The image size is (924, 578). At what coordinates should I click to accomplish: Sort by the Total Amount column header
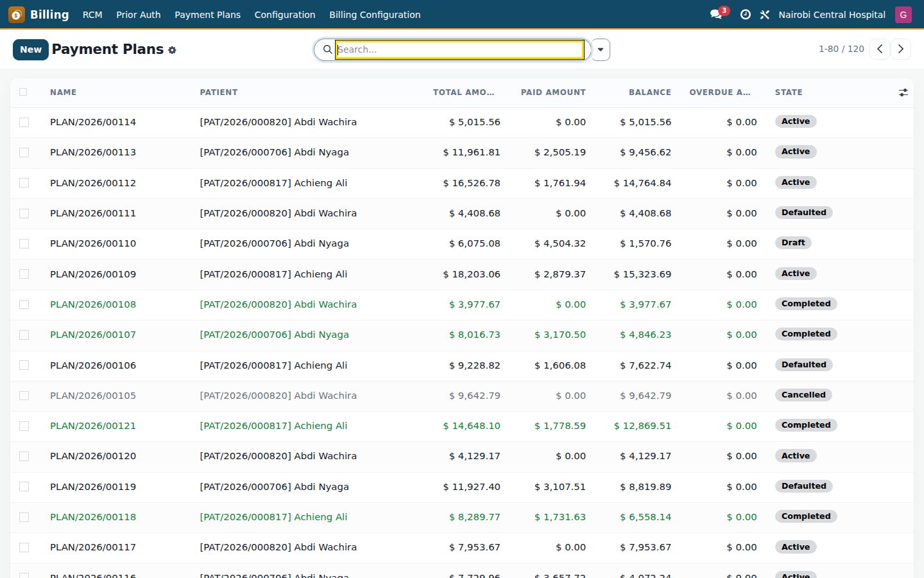coord(463,92)
